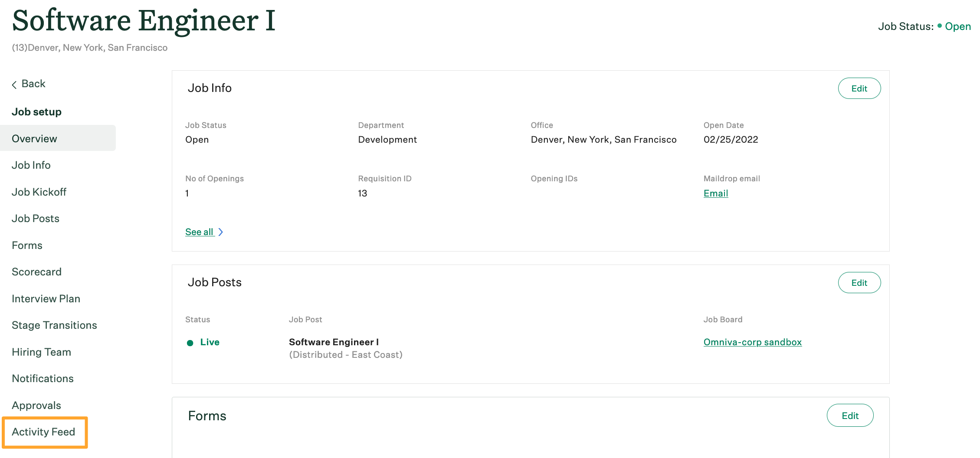Expand the See all section in Job Info
This screenshot has width=980, height=458.
[x=200, y=232]
